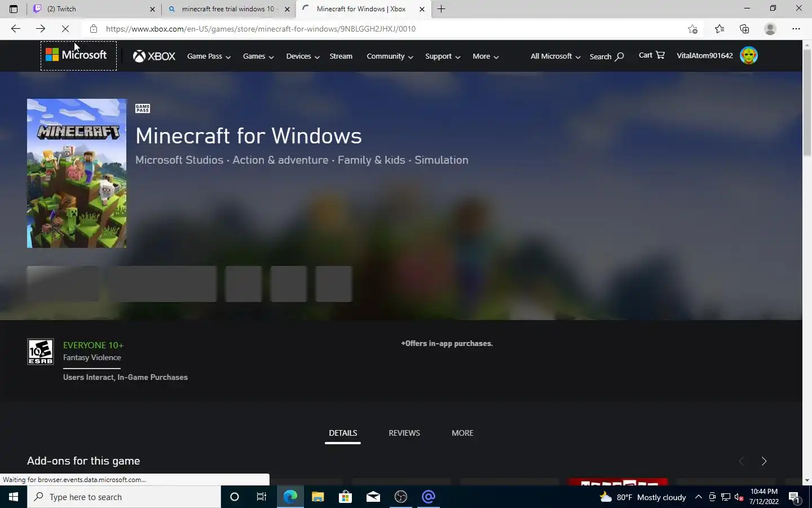Click the Windows taskbar search box
This screenshot has width=812, height=508.
pos(124,497)
